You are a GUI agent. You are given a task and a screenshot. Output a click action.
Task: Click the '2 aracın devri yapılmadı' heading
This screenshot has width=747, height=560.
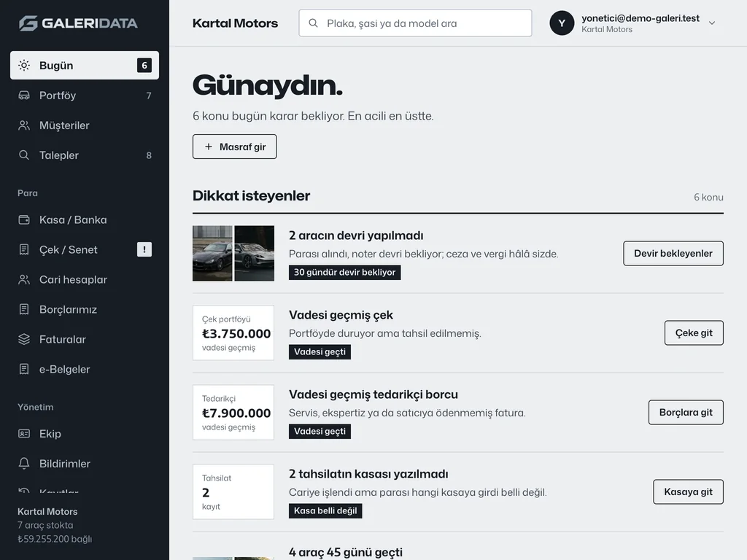(x=356, y=236)
